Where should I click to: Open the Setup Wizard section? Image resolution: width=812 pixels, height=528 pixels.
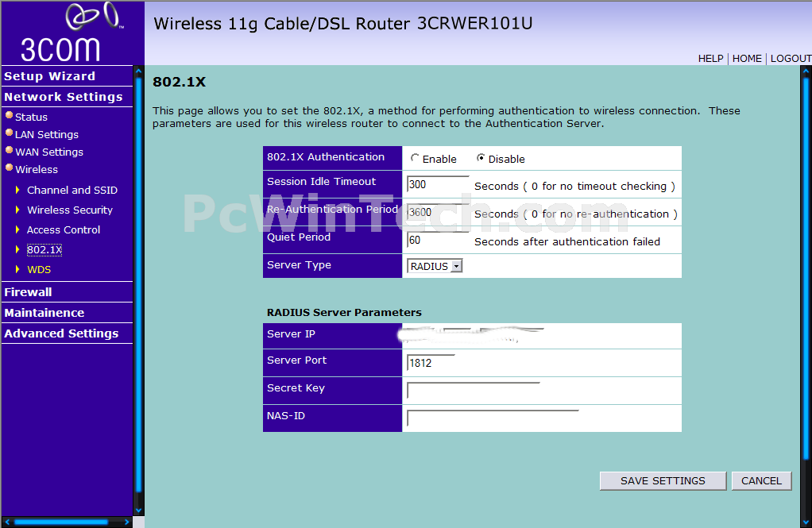(x=50, y=76)
